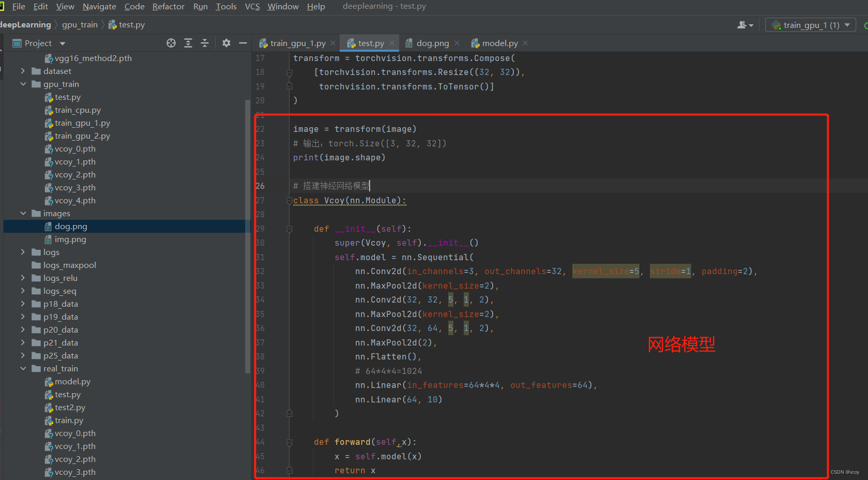Select test.py under gpu_train folder
The image size is (868, 480).
68,97
